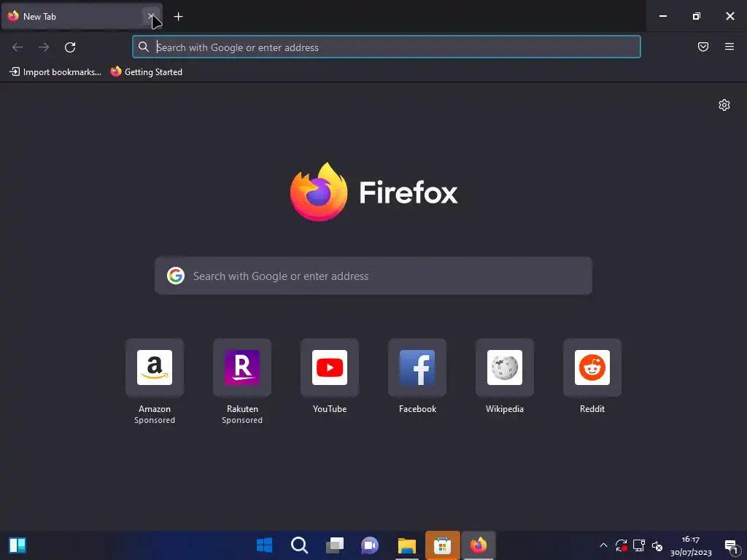The image size is (747, 560).
Task: Open Widgets panel on taskbar
Action: pyautogui.click(x=18, y=545)
